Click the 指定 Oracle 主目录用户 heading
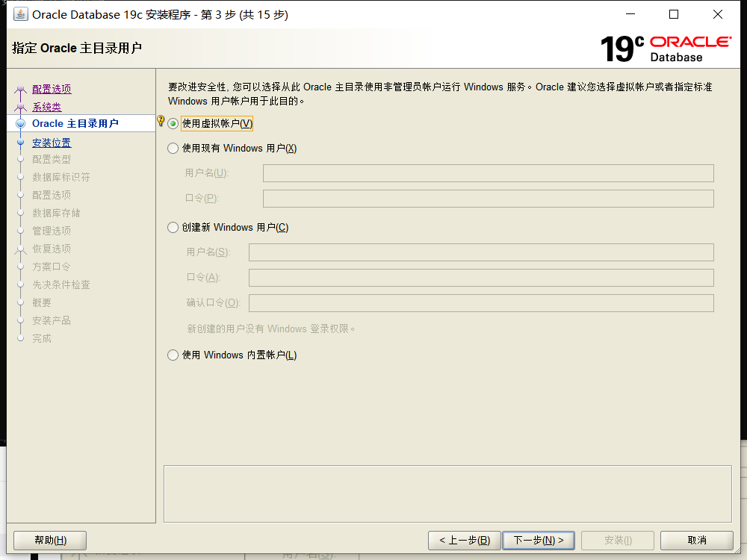Screen dimensions: 747x560 pos(77,48)
